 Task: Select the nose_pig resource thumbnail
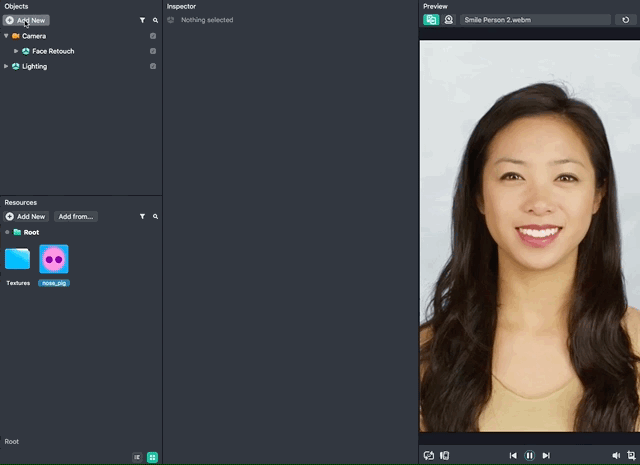(54, 259)
